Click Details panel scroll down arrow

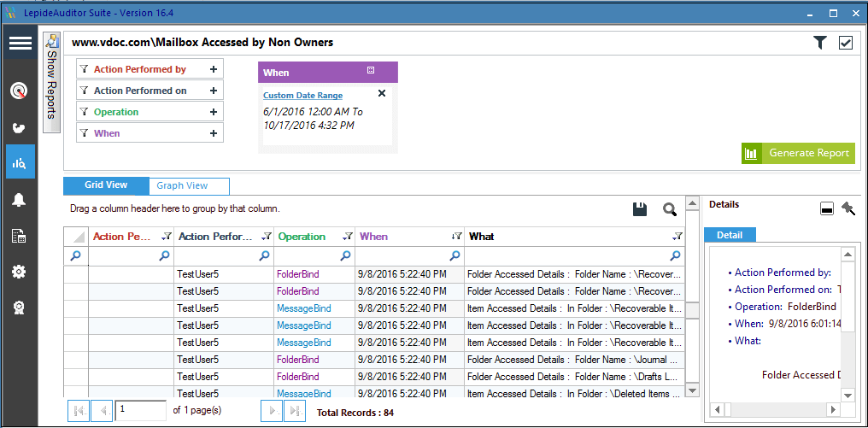pos(847,396)
